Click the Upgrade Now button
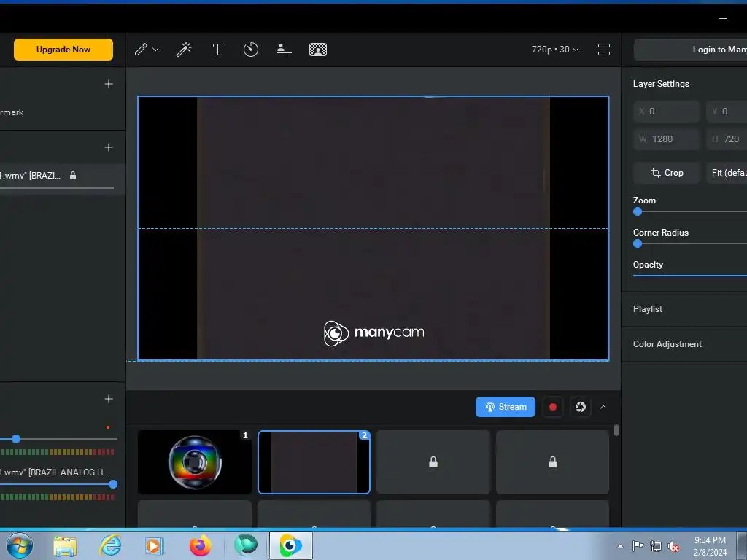This screenshot has height=560, width=747. click(x=63, y=50)
